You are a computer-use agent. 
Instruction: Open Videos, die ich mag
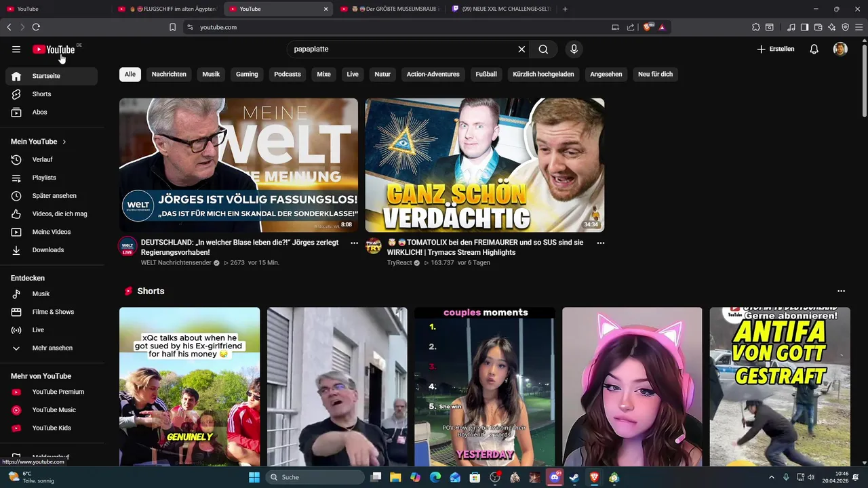point(52,213)
